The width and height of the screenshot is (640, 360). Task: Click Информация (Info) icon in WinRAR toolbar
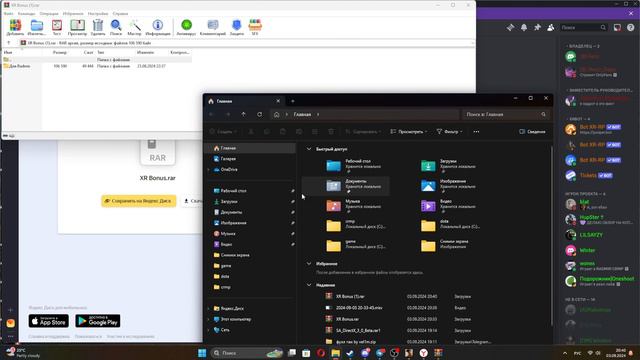158,28
